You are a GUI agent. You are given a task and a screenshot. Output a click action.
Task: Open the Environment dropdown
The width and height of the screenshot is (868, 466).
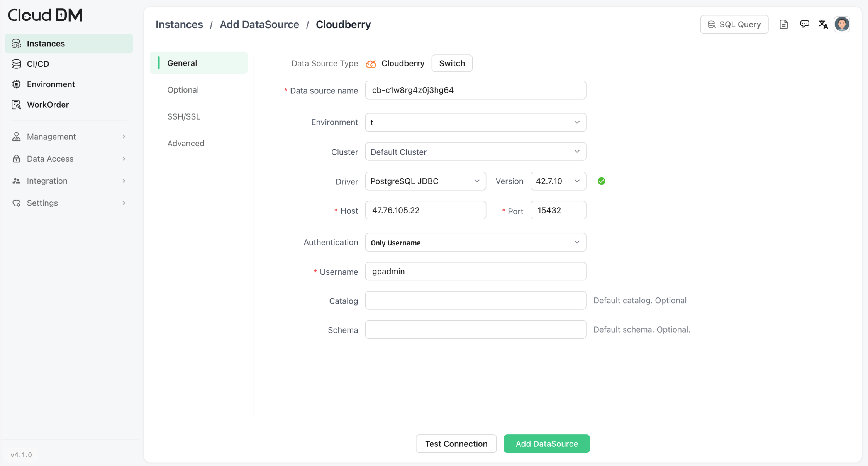[476, 122]
